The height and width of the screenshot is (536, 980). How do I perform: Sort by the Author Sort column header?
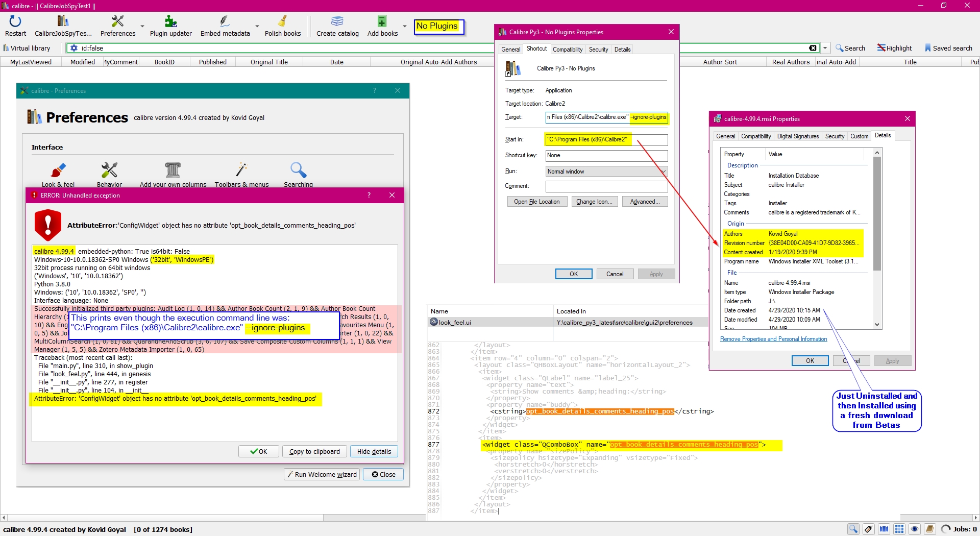click(720, 62)
